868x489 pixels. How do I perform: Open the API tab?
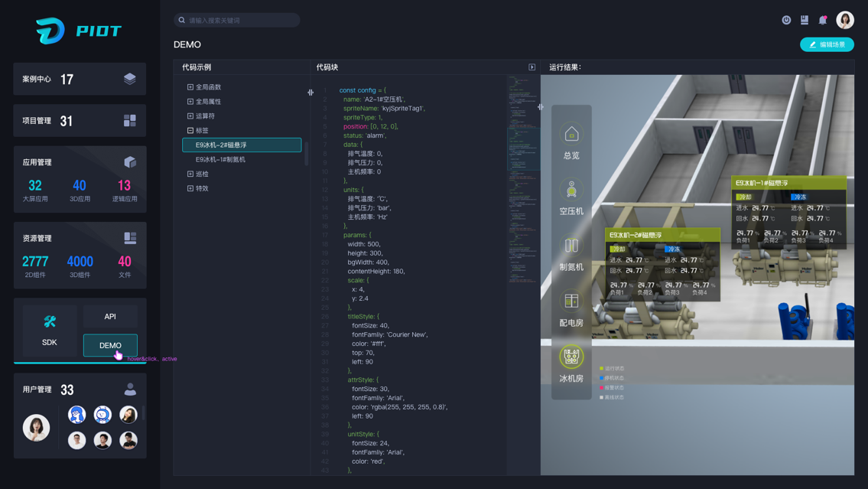110,316
